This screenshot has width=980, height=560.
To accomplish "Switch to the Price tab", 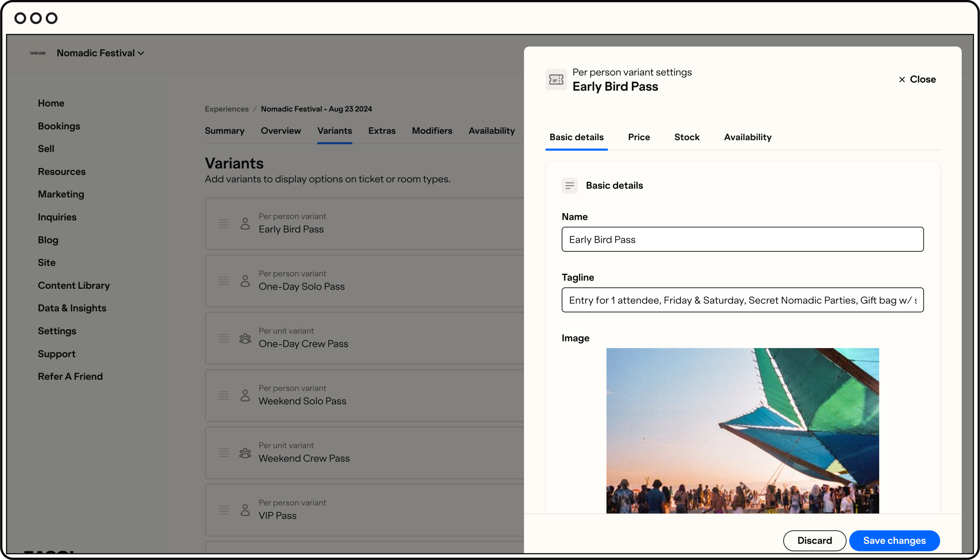I will pos(639,137).
